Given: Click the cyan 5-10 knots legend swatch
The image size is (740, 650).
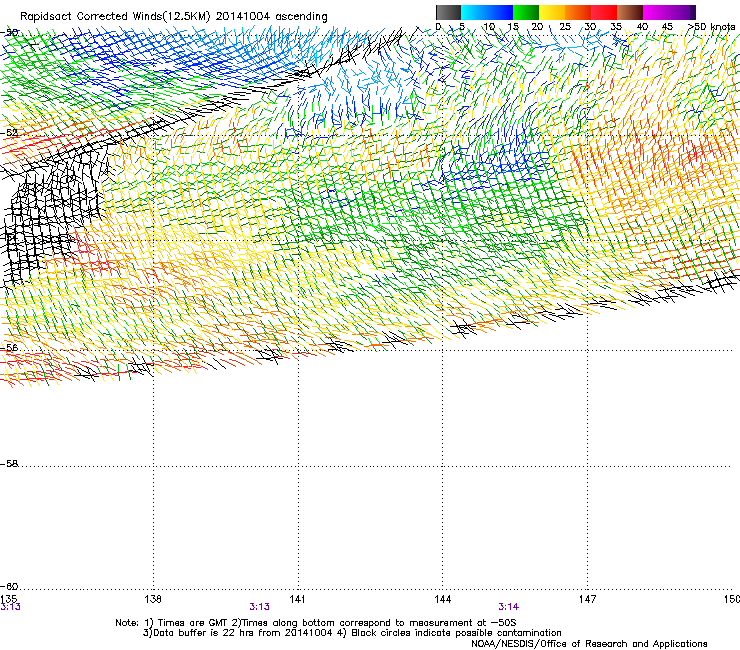Looking at the screenshot, I should (474, 12).
